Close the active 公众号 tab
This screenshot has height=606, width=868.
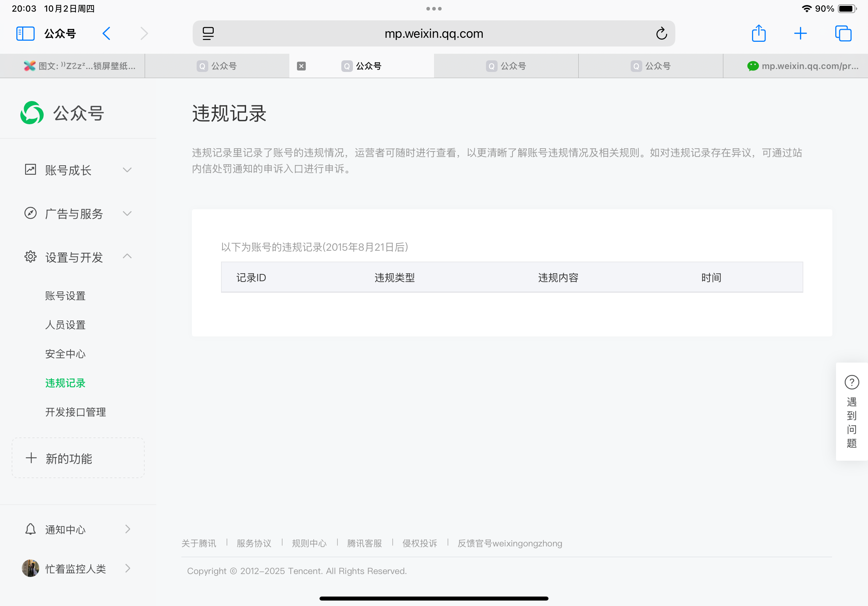[301, 66]
